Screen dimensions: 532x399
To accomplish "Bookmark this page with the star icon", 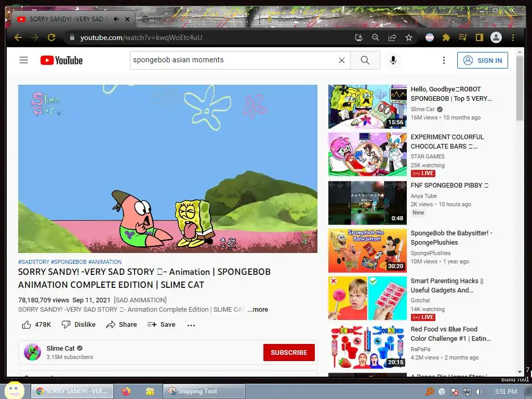I will [409, 37].
